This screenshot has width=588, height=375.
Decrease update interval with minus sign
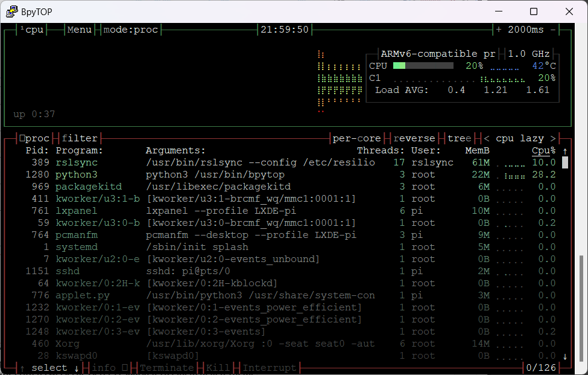553,30
